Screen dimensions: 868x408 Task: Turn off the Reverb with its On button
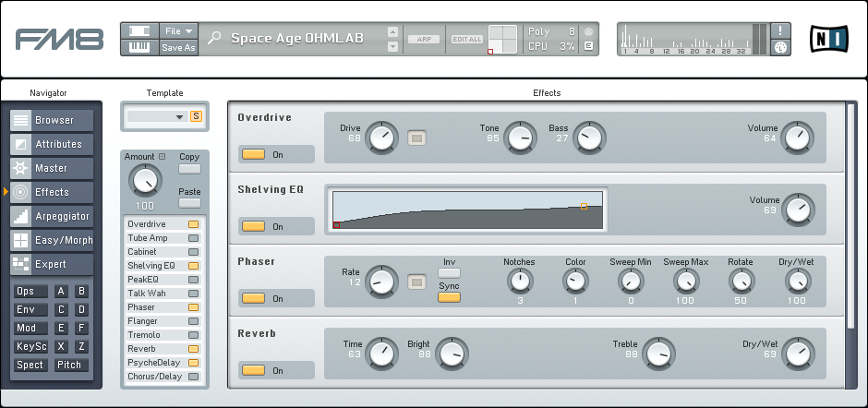coord(254,370)
